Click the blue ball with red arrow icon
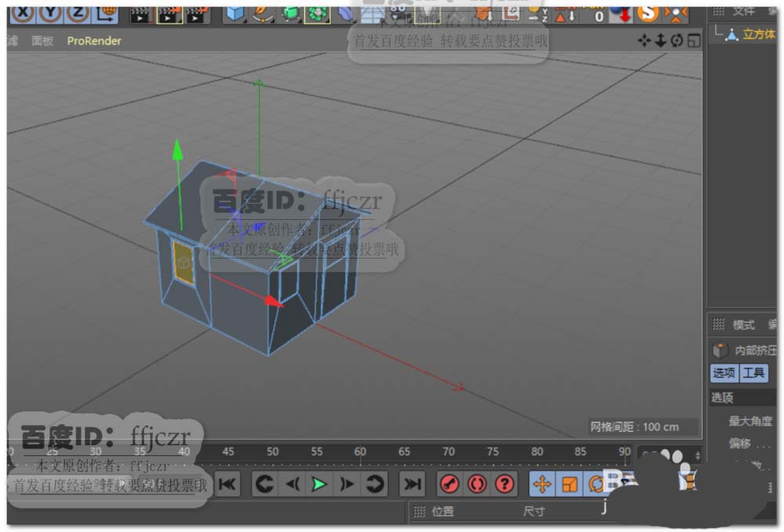This screenshot has width=784, height=532. [x=622, y=14]
